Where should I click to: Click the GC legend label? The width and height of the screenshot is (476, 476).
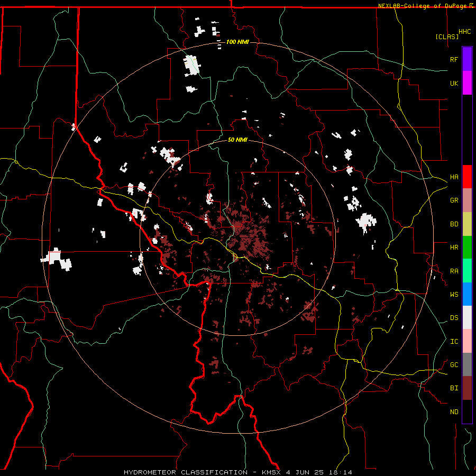point(454,365)
